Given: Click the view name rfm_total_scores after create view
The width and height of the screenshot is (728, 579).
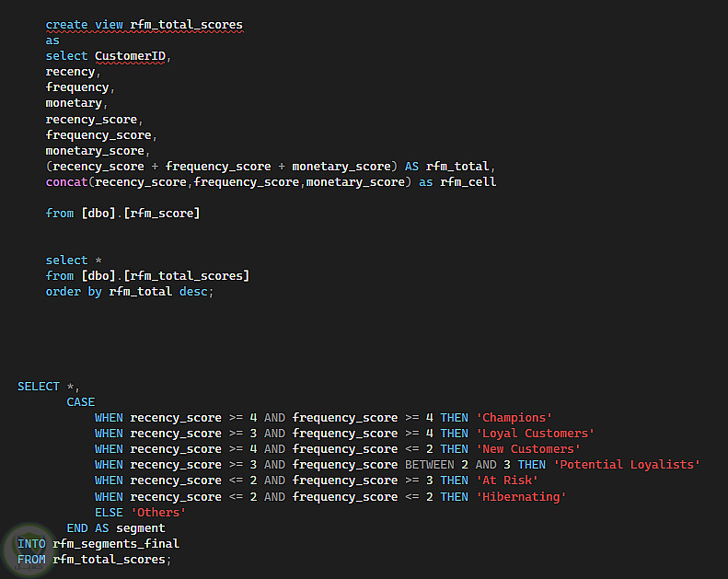Looking at the screenshot, I should [186, 25].
